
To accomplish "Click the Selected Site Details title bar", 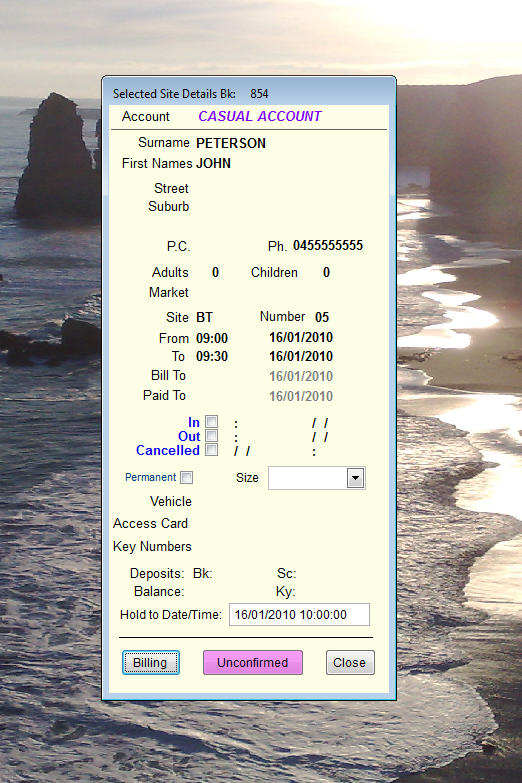I will tap(249, 93).
